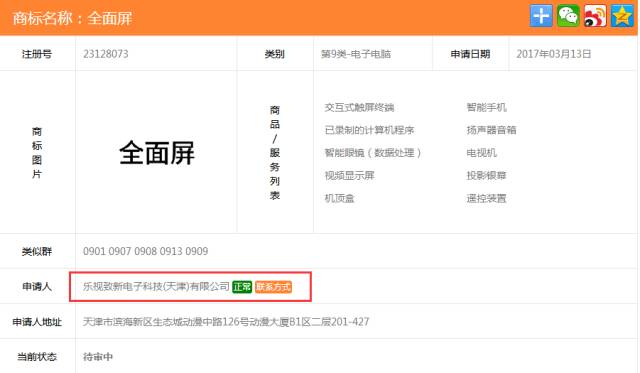The height and width of the screenshot is (373, 640).
Task: Click the 注册号 row label
Action: tap(37, 54)
